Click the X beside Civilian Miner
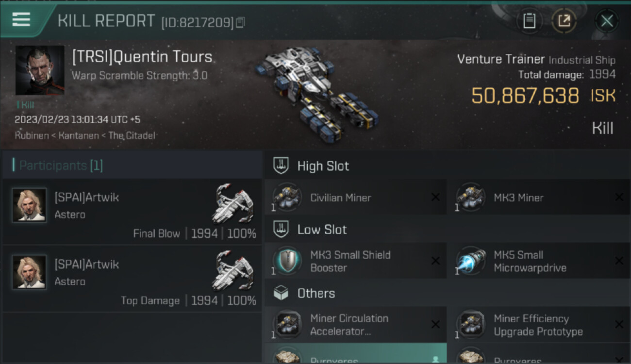 [x=435, y=197]
